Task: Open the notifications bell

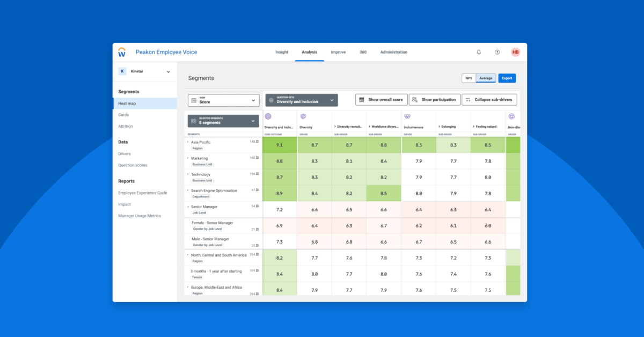Action: (x=478, y=52)
